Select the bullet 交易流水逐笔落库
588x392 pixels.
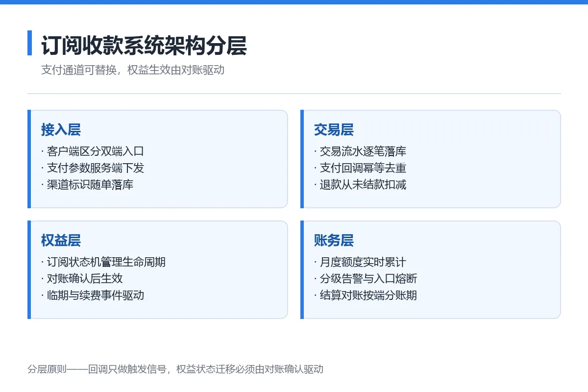360,151
